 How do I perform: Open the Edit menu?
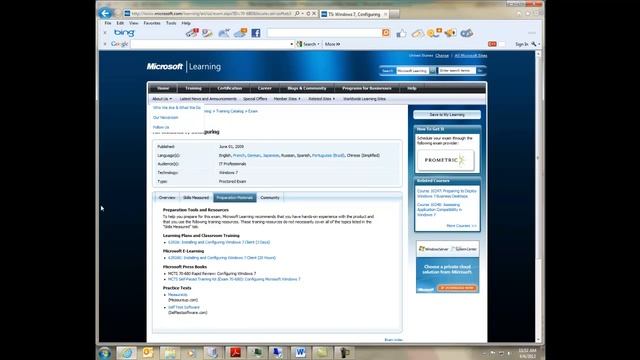(x=120, y=23)
